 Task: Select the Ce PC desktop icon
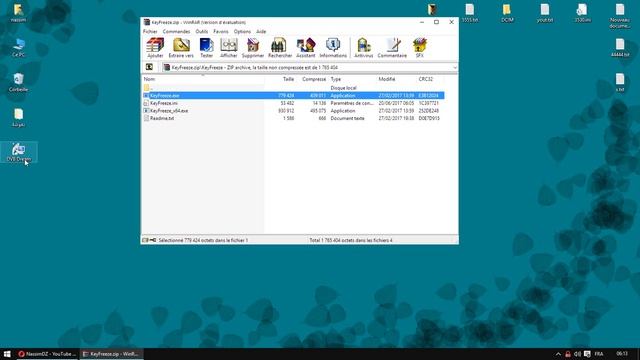[18, 48]
